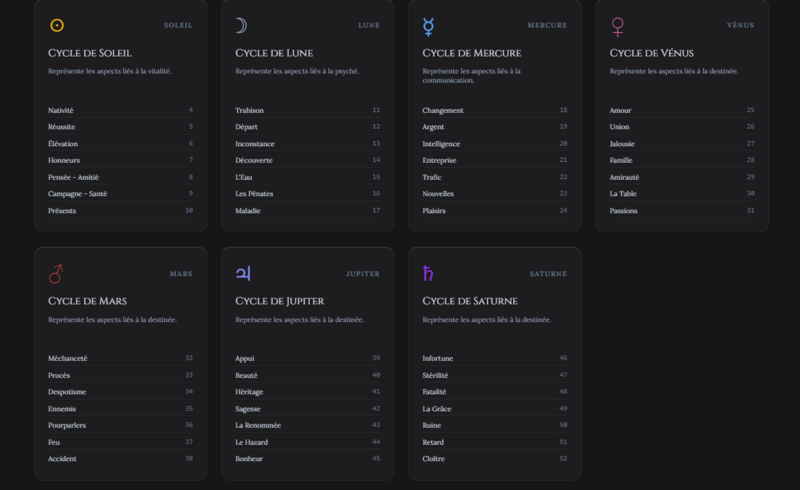This screenshot has width=800, height=490.
Task: Select the Les Pénates entry
Action: [x=307, y=194]
